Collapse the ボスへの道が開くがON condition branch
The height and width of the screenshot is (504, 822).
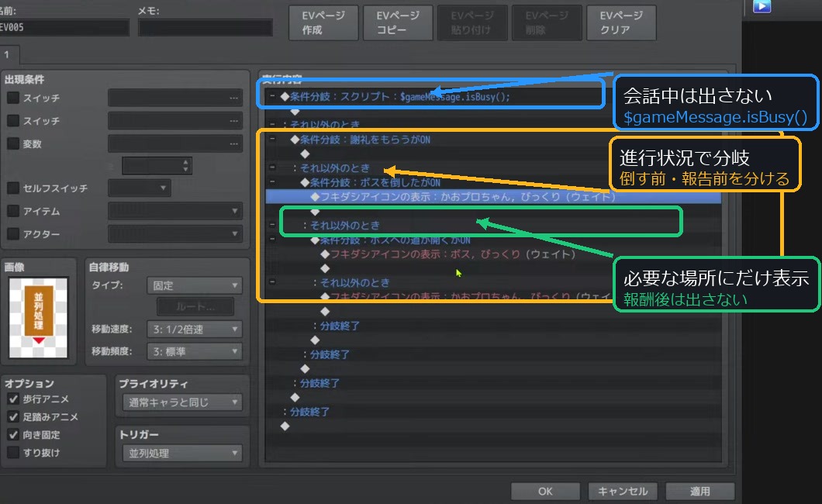272,239
